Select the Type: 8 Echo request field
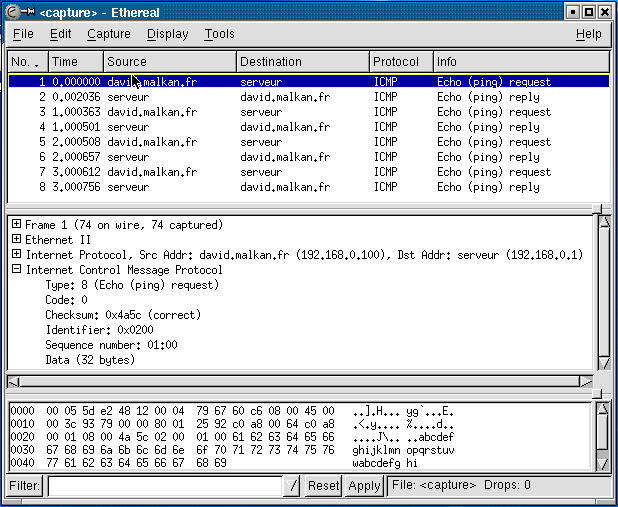Image resolution: width=618 pixels, height=507 pixels. pos(132,285)
